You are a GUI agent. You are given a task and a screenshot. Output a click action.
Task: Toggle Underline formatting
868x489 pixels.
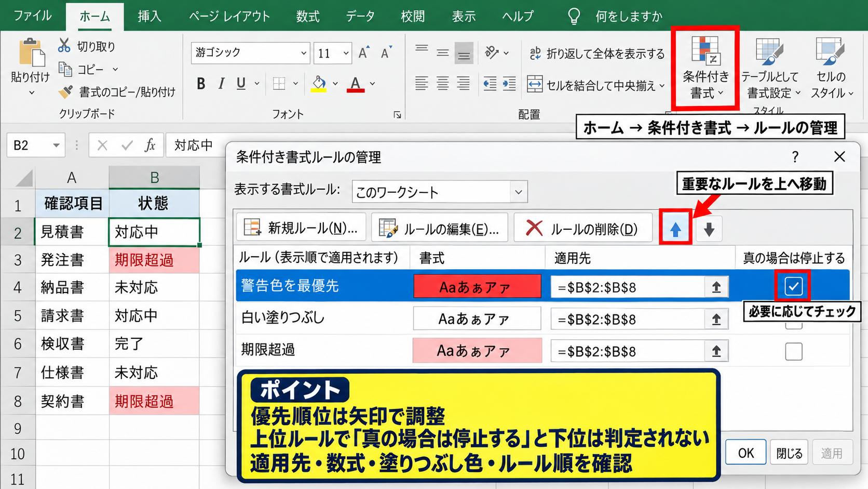tap(241, 83)
